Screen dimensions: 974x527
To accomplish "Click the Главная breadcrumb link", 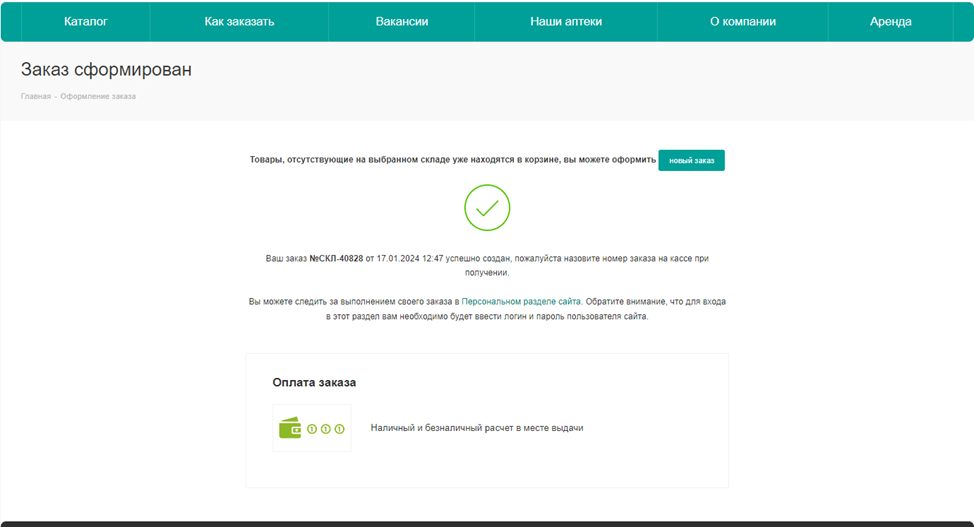I will click(x=35, y=96).
